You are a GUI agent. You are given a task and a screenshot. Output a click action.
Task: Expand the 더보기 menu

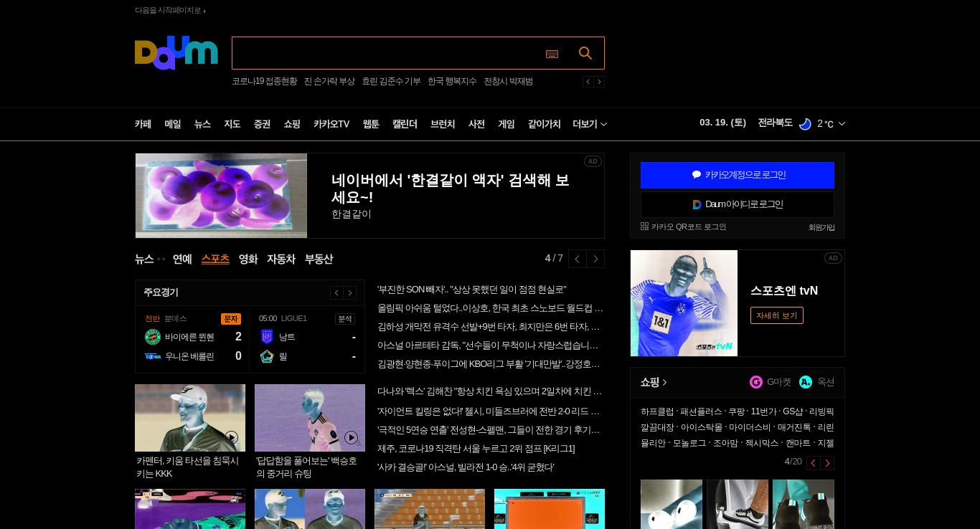[x=590, y=124]
